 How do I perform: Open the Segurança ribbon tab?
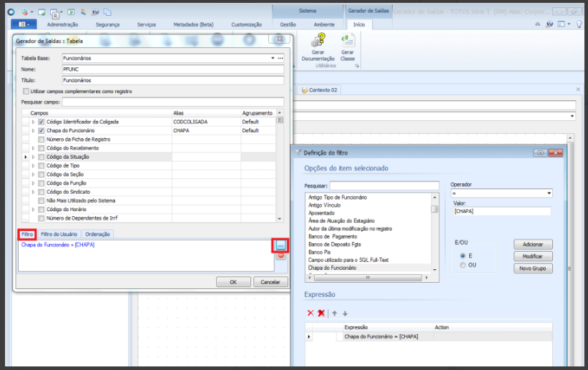[107, 24]
